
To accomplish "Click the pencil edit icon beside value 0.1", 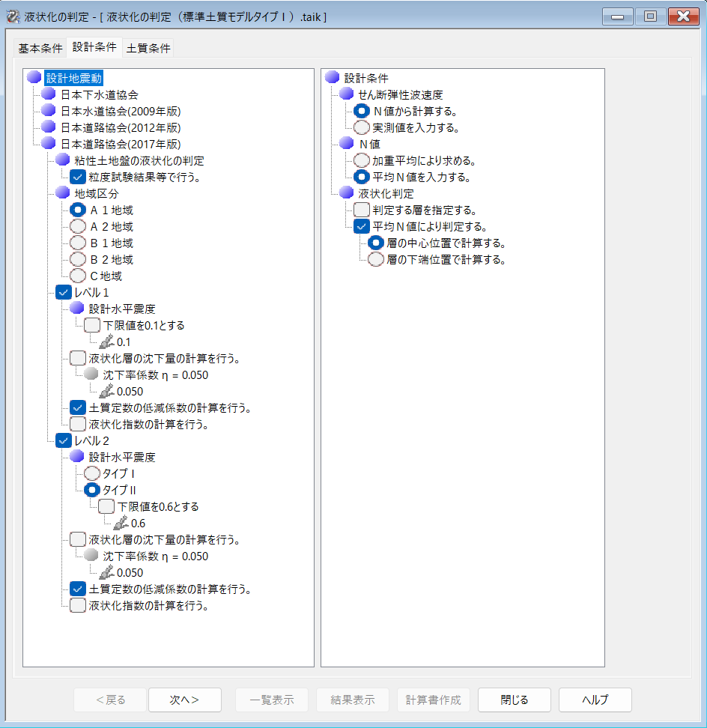I will point(106,342).
